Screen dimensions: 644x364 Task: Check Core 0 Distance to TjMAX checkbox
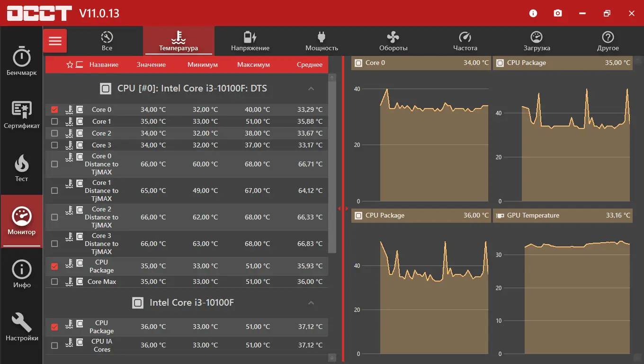coord(54,164)
